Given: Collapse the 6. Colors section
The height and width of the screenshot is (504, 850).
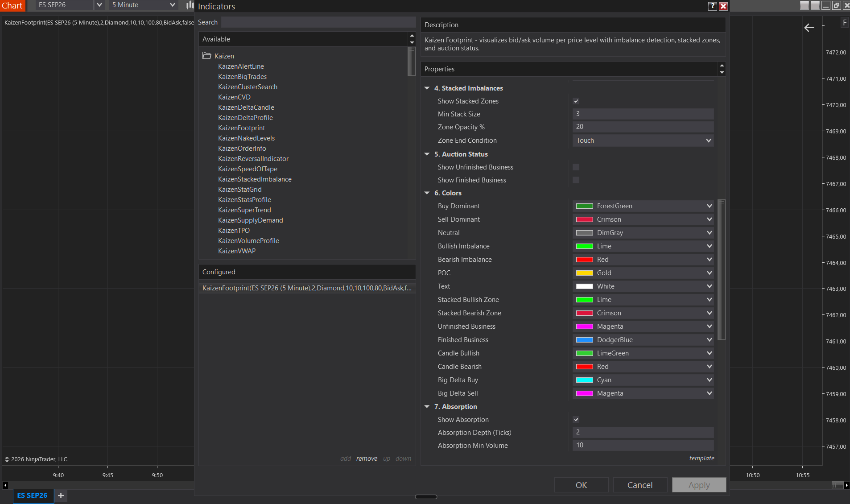Looking at the screenshot, I should 427,193.
